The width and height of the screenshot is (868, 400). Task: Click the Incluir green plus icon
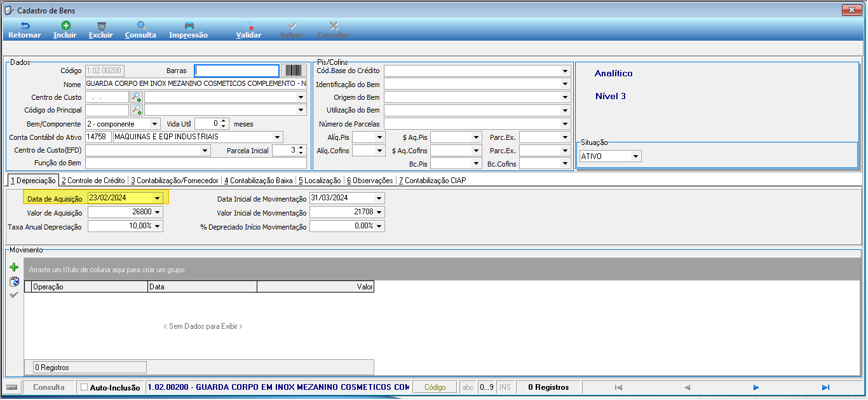tap(65, 26)
